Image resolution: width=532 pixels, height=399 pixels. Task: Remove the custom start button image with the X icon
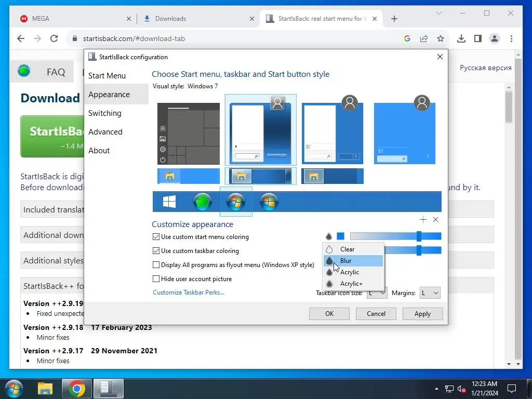[436, 220]
